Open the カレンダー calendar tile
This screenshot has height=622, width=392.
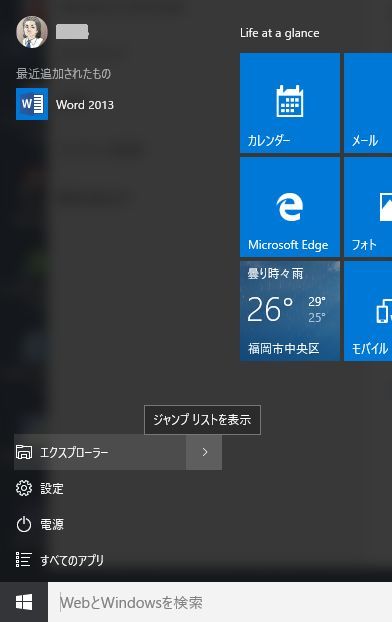coord(290,103)
